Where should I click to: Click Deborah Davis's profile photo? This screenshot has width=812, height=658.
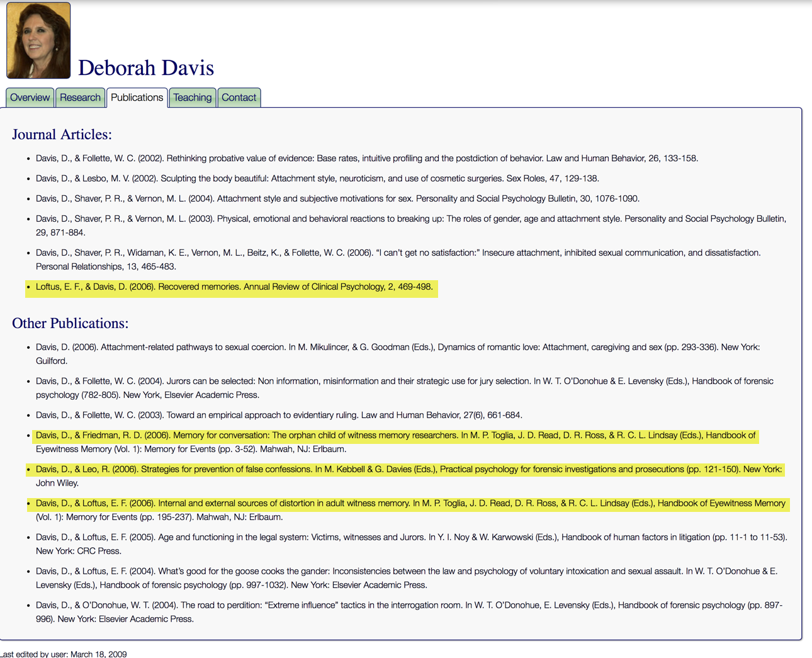pyautogui.click(x=38, y=40)
